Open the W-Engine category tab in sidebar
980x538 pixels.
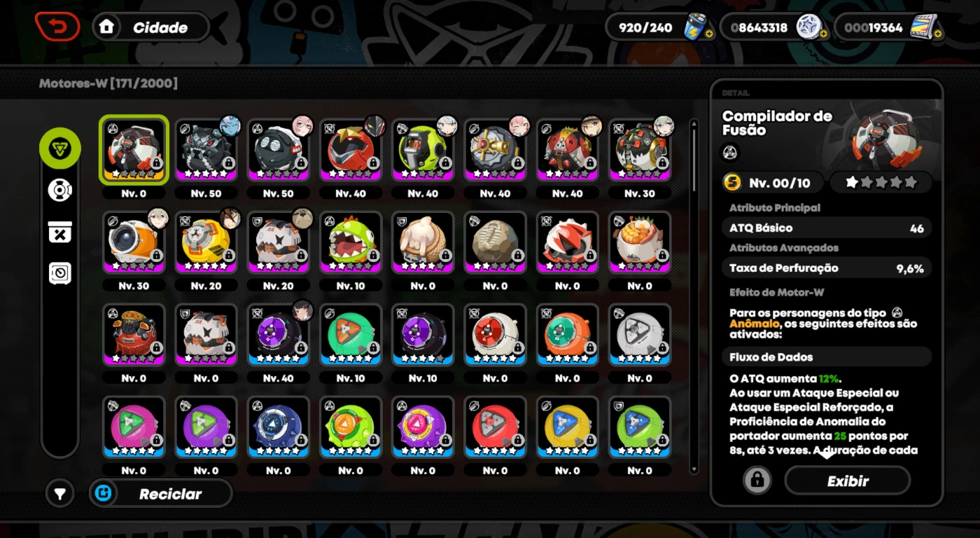[x=60, y=149]
